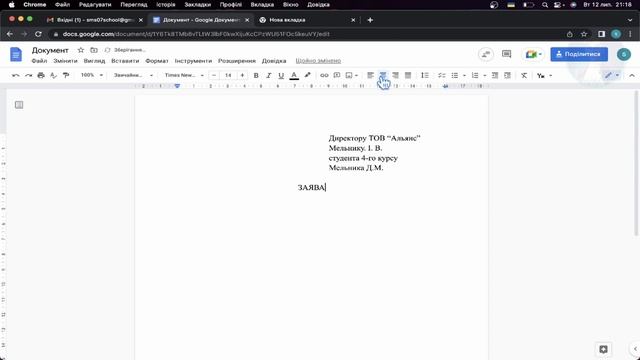
Task: Switch to Нова вкладка tab
Action: click(307, 20)
